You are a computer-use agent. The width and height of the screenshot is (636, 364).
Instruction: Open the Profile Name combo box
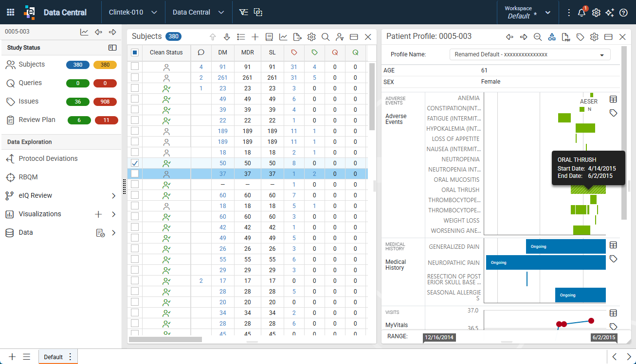tap(530, 54)
